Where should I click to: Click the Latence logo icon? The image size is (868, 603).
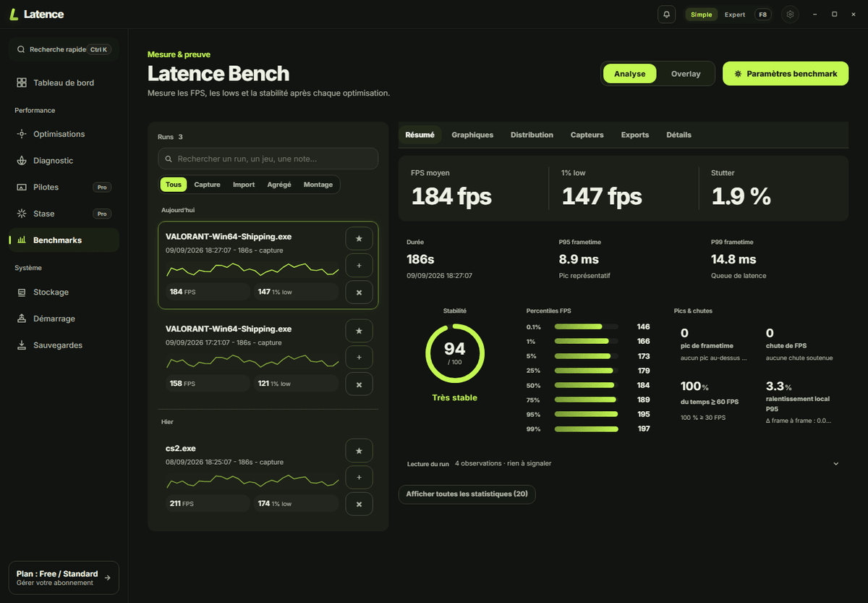click(x=14, y=14)
